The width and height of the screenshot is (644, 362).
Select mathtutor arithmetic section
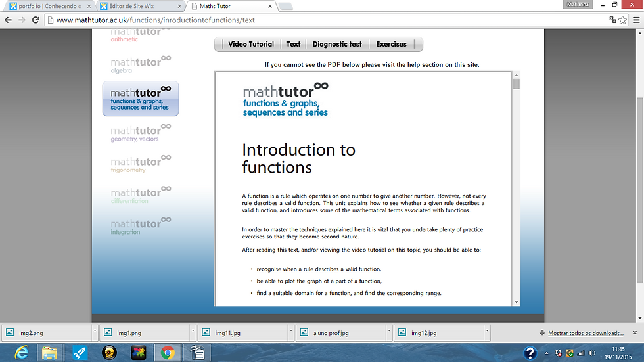click(141, 35)
